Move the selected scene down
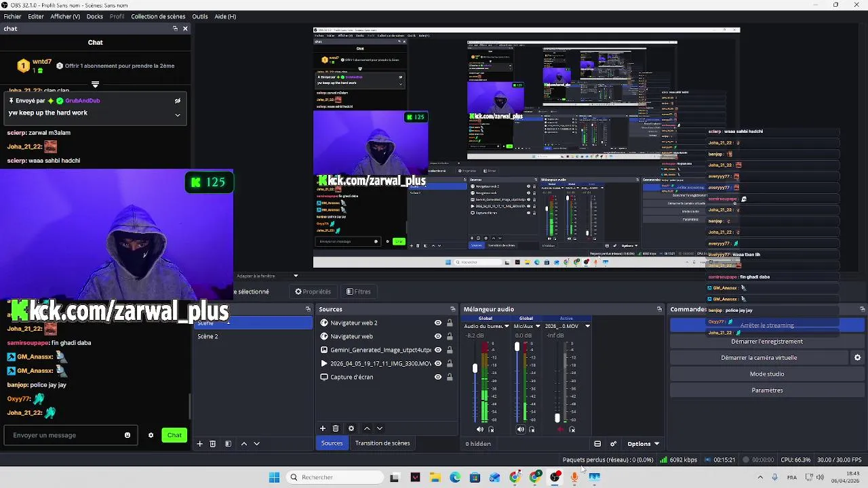 (x=256, y=443)
